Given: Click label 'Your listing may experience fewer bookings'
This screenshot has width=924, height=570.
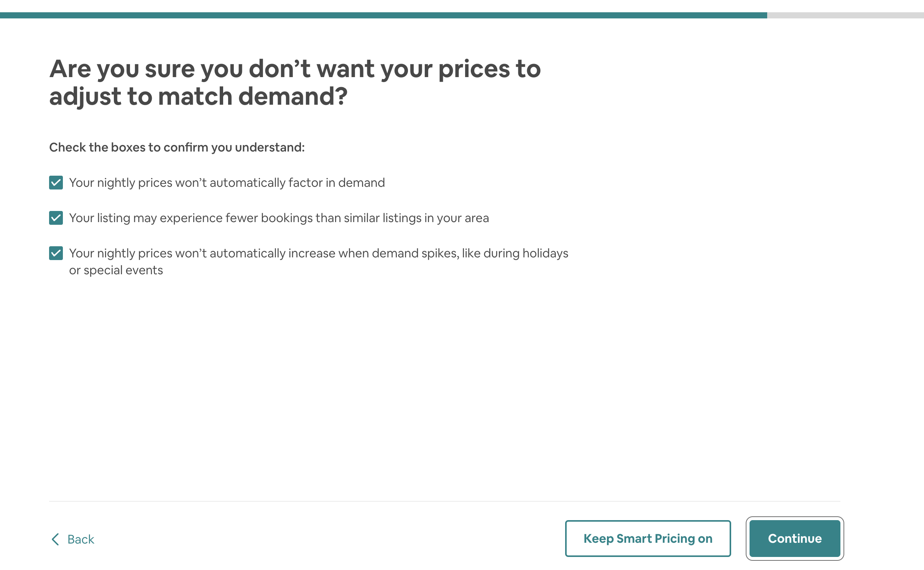Looking at the screenshot, I should (x=192, y=218).
